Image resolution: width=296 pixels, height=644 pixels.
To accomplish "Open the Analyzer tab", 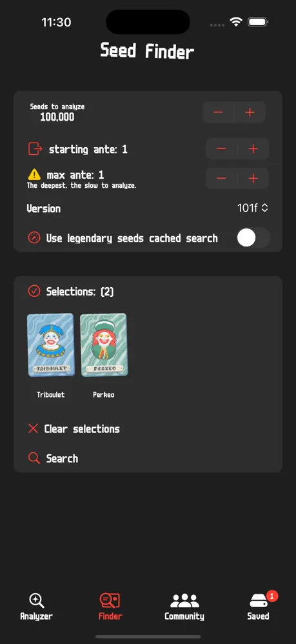I will point(37,606).
